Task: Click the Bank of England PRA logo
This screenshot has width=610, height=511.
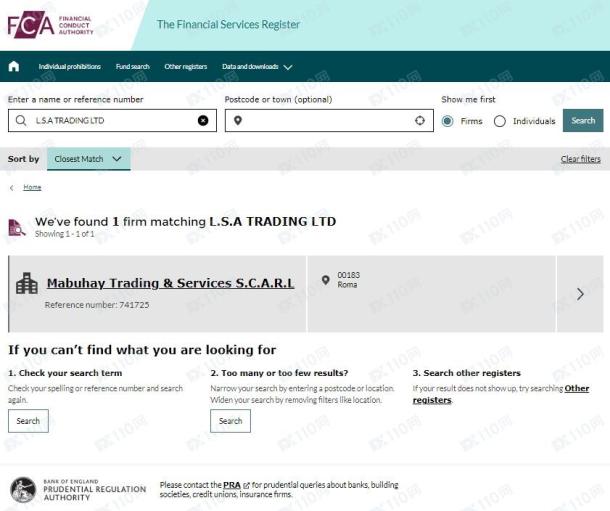Action: [78, 490]
